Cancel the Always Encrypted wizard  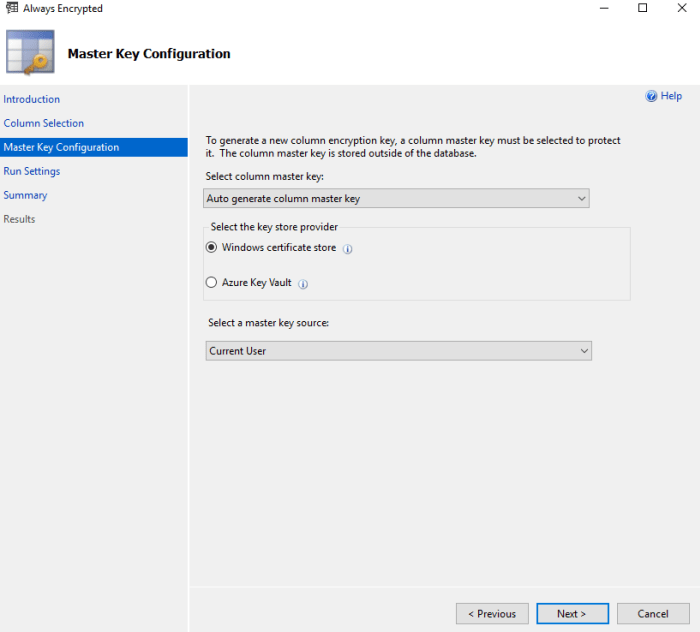click(x=653, y=613)
